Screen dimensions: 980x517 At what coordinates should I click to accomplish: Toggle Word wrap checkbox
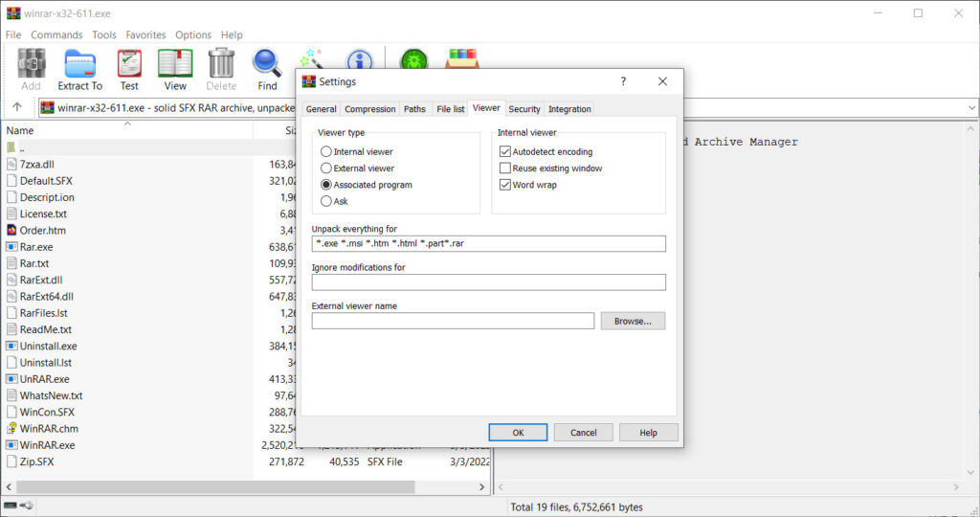point(505,185)
